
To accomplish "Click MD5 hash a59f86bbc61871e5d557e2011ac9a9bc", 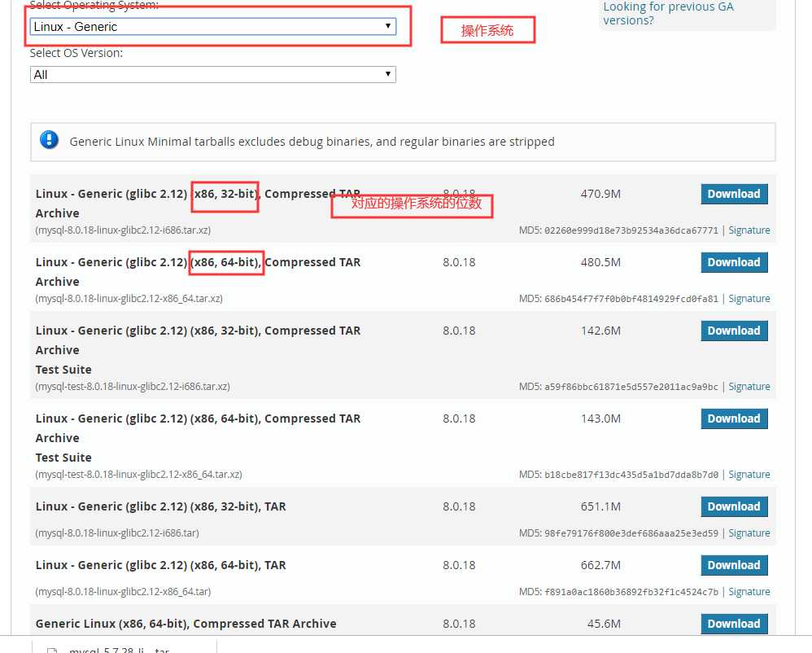I will [x=631, y=387].
